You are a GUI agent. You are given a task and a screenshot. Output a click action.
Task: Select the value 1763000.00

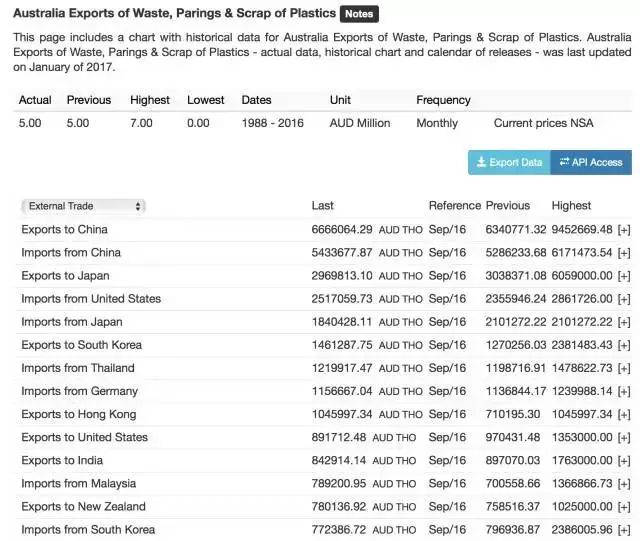tap(582, 460)
